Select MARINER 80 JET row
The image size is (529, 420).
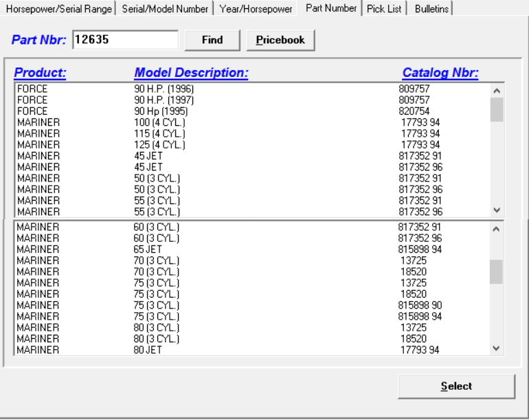[x=252, y=349]
